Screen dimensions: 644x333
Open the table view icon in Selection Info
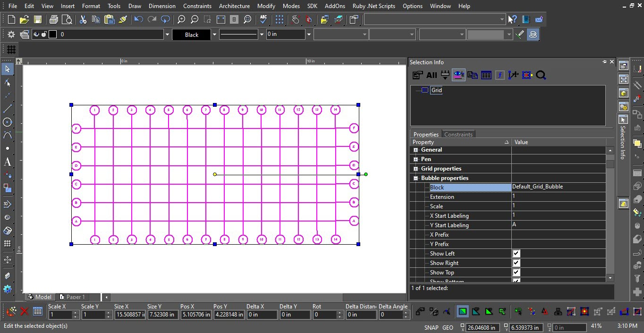486,75
